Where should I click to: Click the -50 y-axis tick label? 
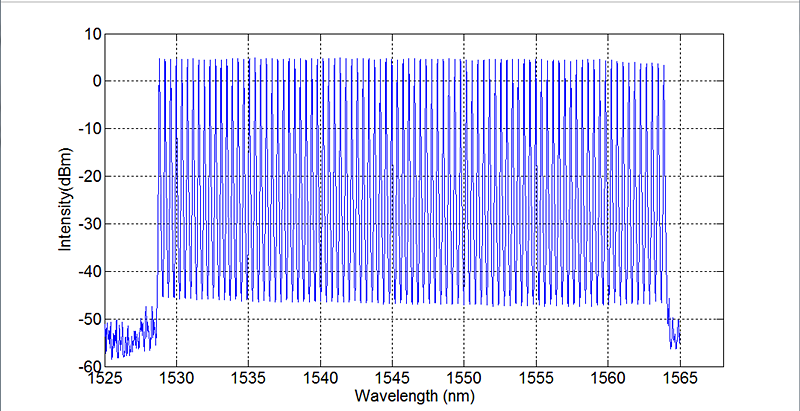(x=89, y=319)
